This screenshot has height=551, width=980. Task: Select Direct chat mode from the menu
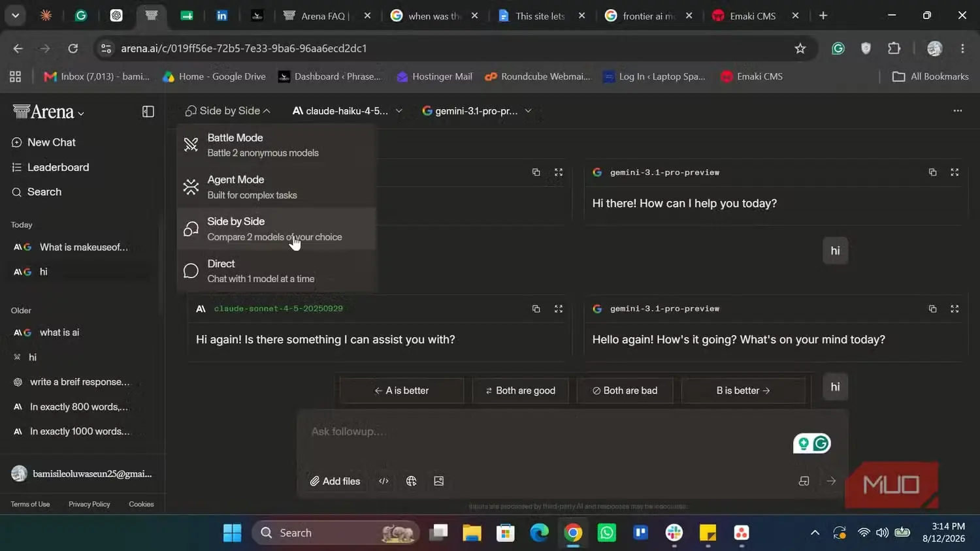point(276,271)
